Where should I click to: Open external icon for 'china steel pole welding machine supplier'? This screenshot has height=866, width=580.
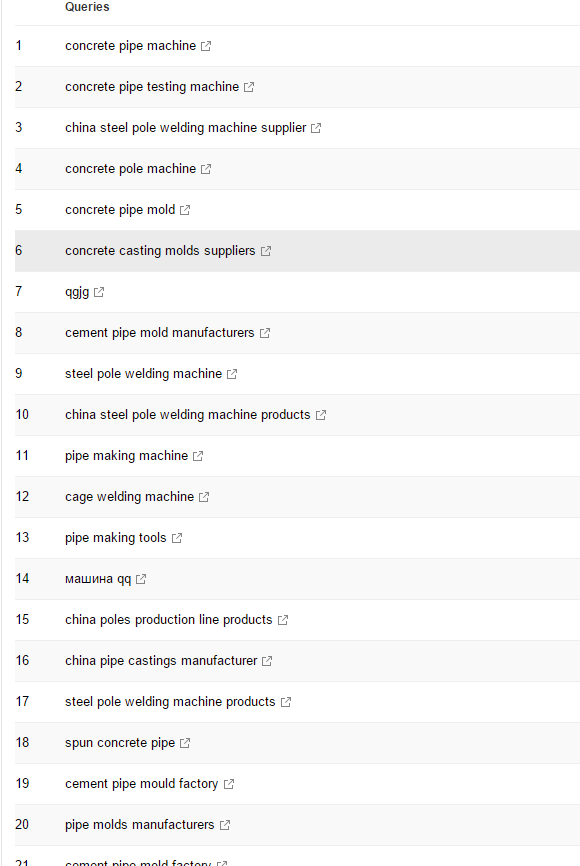click(316, 128)
